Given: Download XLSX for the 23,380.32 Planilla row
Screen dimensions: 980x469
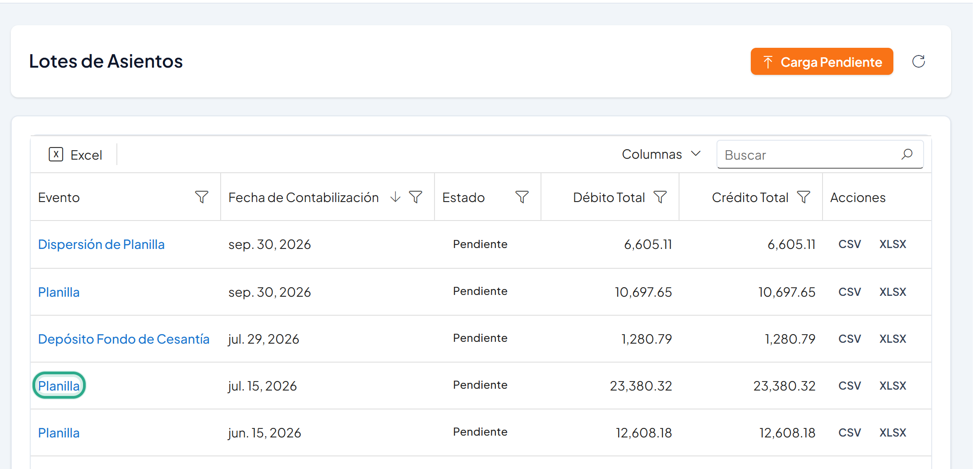Looking at the screenshot, I should click(x=893, y=386).
